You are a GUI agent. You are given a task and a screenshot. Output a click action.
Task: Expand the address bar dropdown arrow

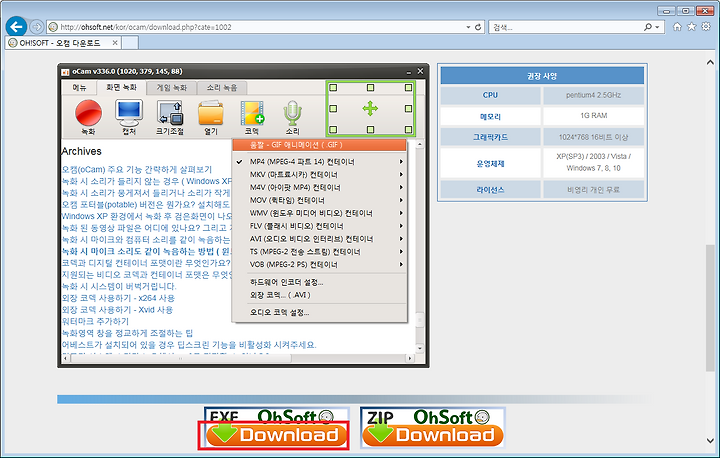[x=468, y=27]
